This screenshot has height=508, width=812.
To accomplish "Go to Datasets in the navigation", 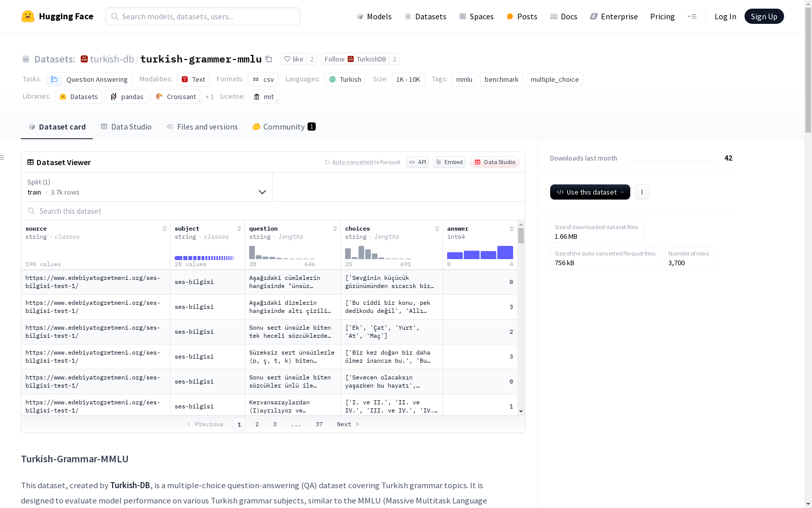I will [x=425, y=16].
